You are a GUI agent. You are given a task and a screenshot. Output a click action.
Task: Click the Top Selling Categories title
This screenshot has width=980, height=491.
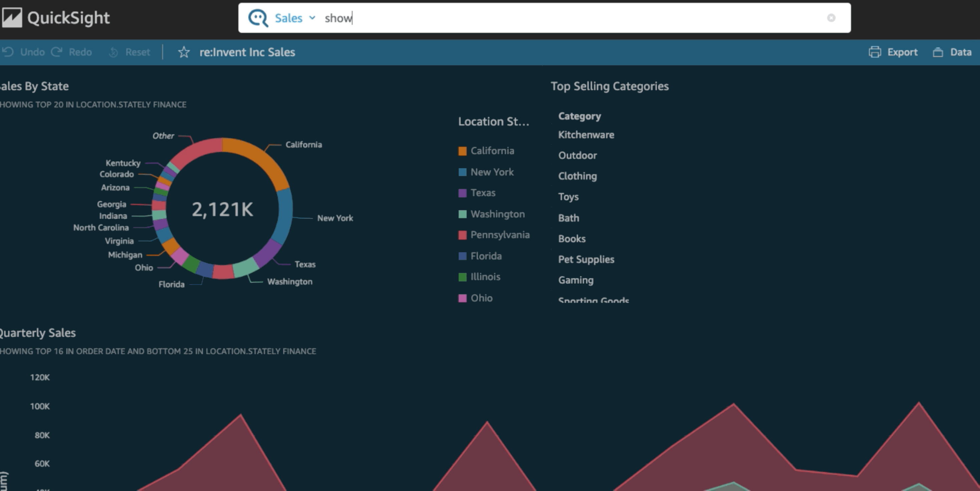[x=609, y=86]
